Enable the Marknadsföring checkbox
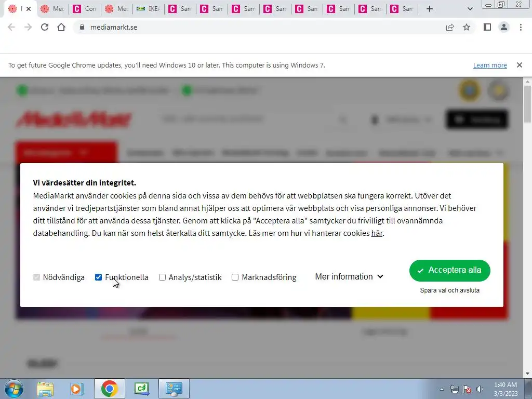532x399 pixels. (x=235, y=277)
